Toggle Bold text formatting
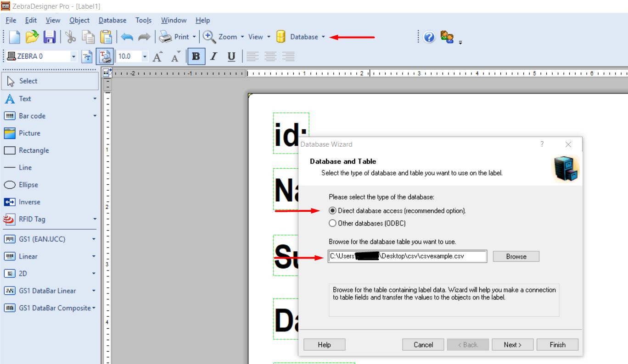628x364 pixels. [x=196, y=56]
